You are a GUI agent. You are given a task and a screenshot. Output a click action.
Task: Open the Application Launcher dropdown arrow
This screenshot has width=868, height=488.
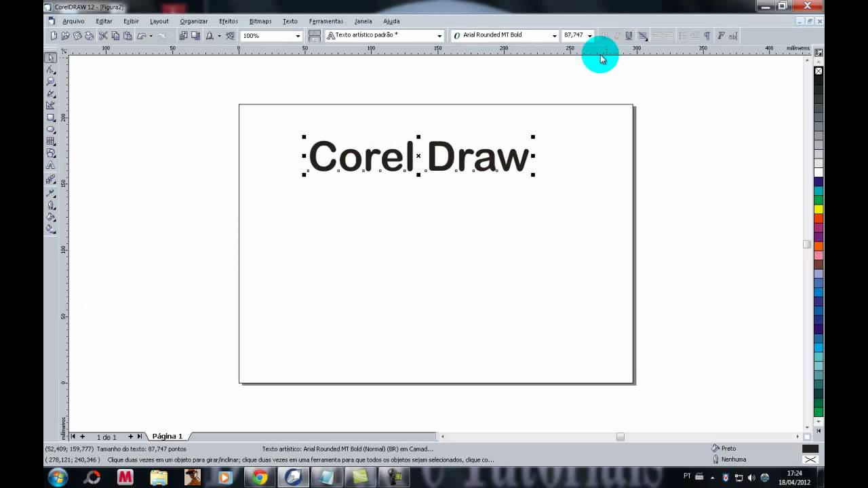pyautogui.click(x=219, y=35)
